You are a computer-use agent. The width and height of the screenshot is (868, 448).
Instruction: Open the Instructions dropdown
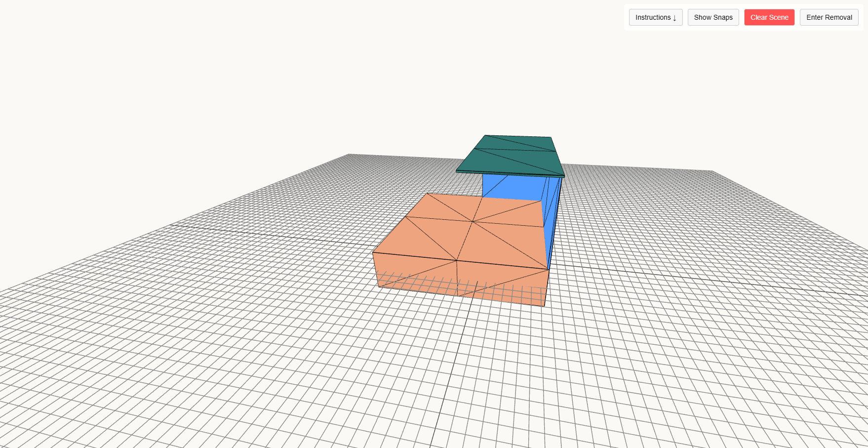[x=655, y=17]
